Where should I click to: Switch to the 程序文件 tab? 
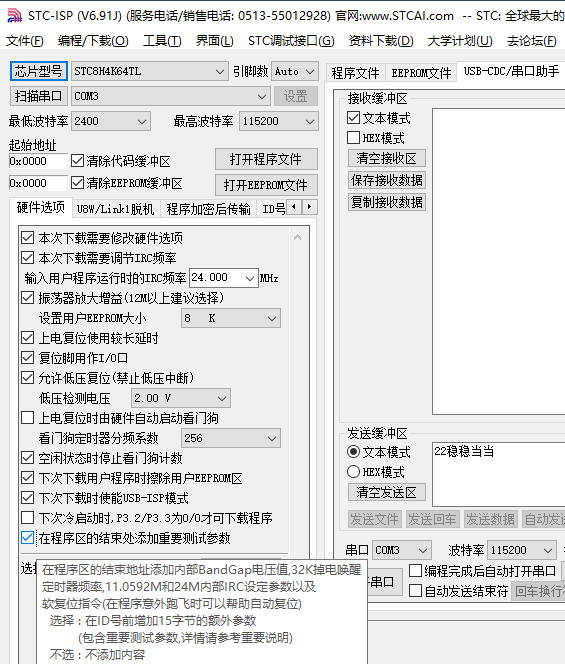(x=355, y=73)
